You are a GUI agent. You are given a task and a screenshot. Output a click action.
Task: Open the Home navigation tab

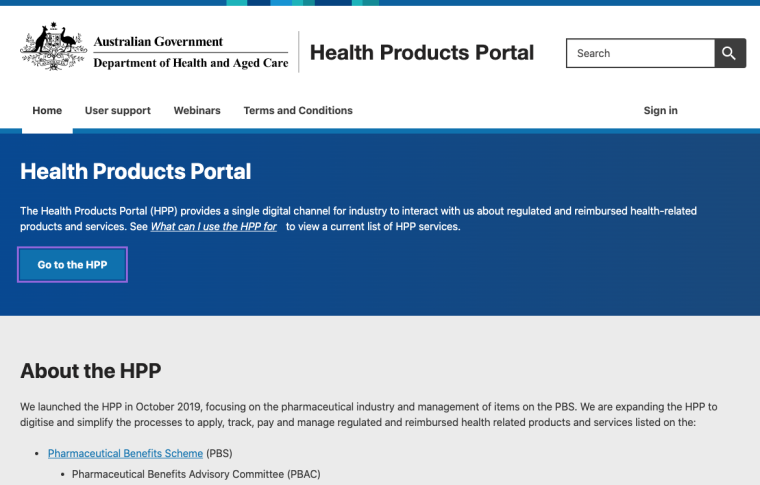[47, 110]
